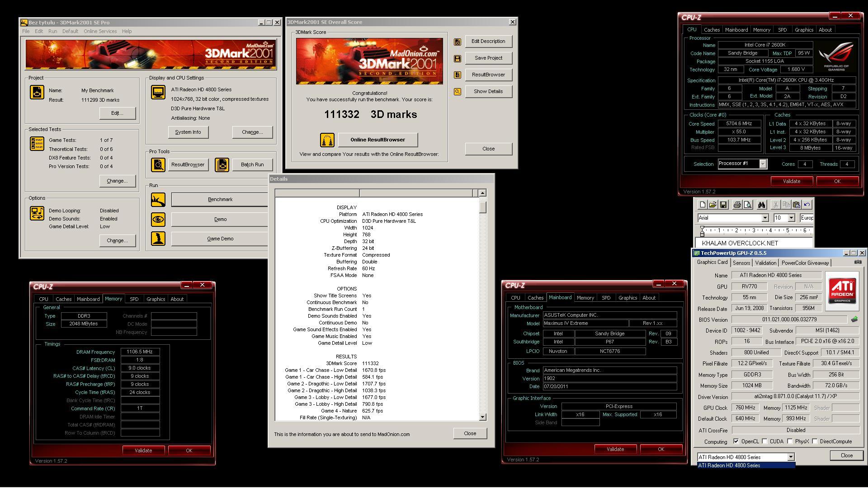868x488 pixels.
Task: Click scroll down arrow in Details list
Action: click(x=483, y=417)
